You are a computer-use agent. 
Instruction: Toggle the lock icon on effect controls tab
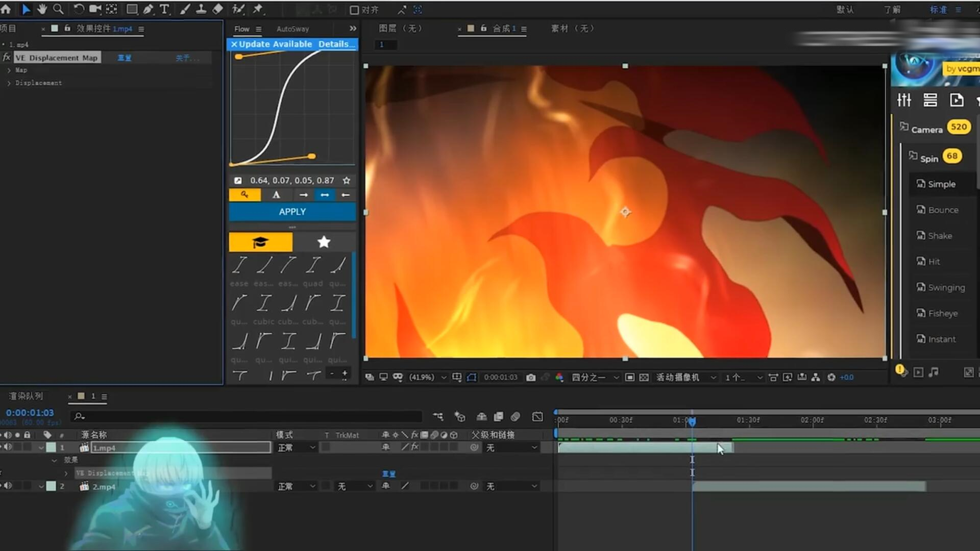(67, 29)
